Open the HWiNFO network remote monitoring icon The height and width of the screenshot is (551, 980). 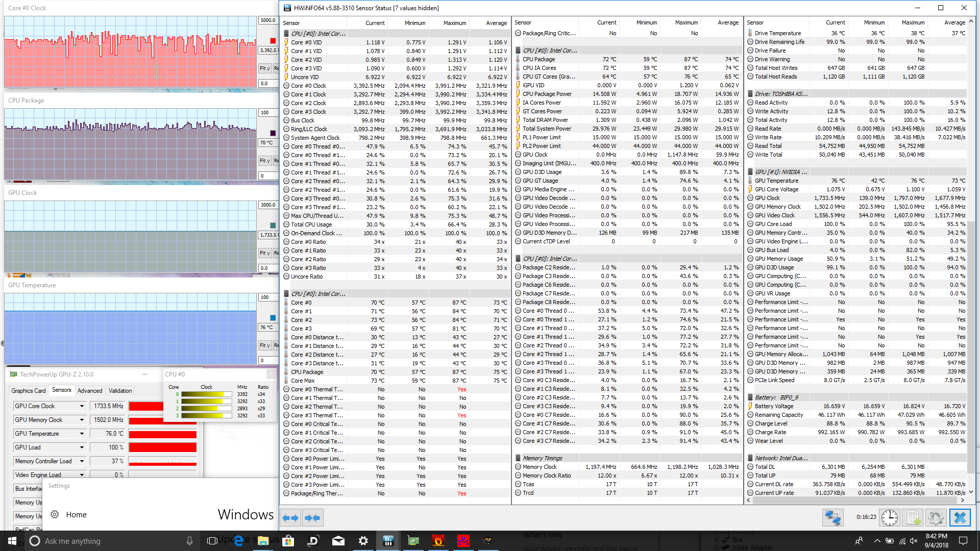(832, 518)
